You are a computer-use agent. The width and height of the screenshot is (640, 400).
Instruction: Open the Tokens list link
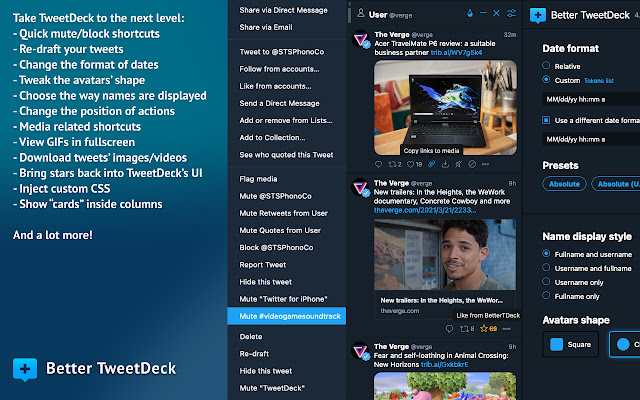(599, 80)
